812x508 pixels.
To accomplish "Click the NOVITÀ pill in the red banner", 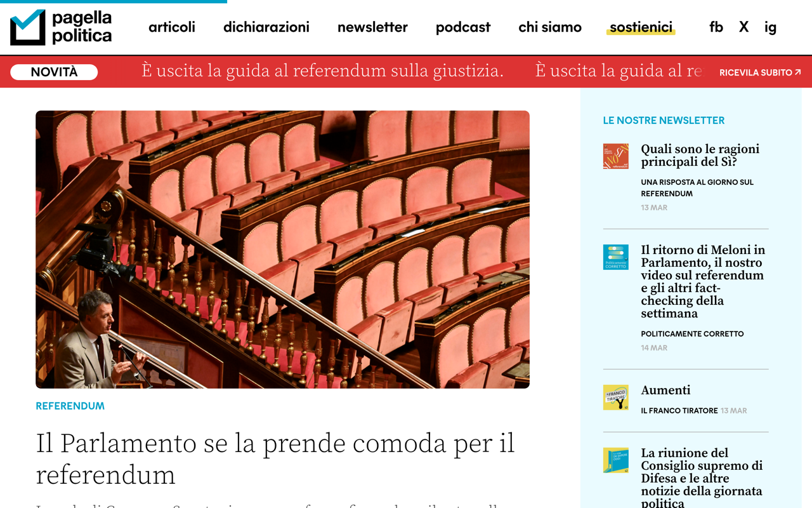I will (x=53, y=72).
